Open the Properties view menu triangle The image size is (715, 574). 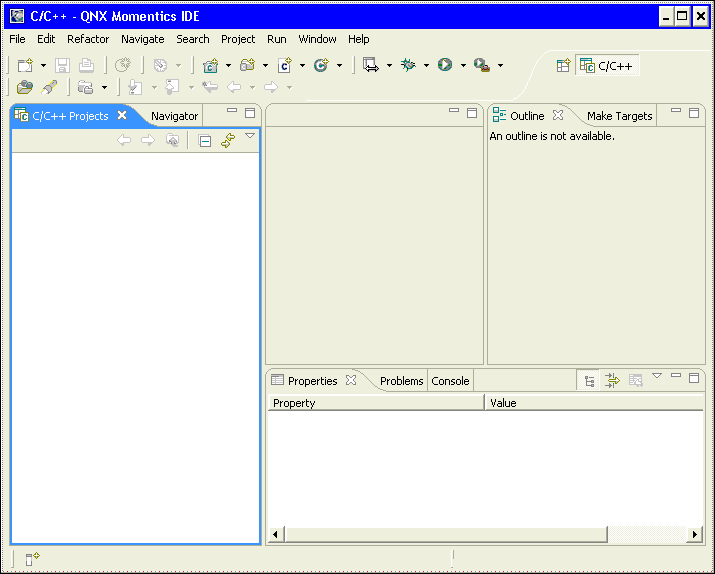(657, 376)
